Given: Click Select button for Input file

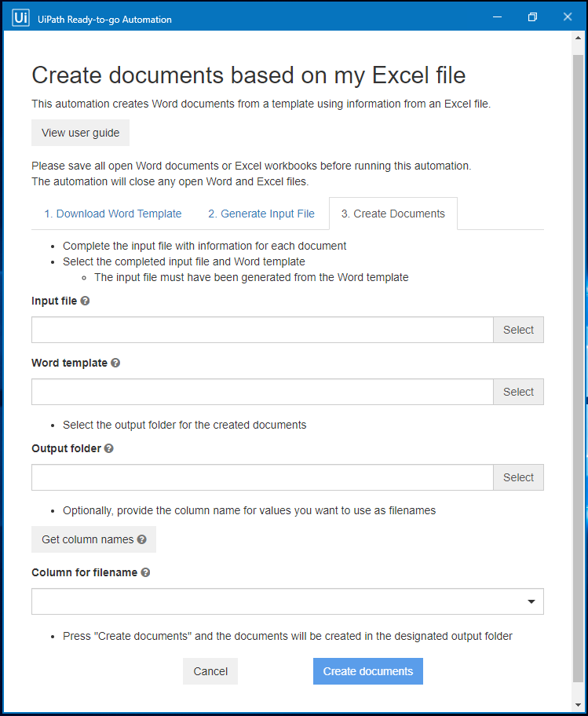Looking at the screenshot, I should (x=518, y=330).
